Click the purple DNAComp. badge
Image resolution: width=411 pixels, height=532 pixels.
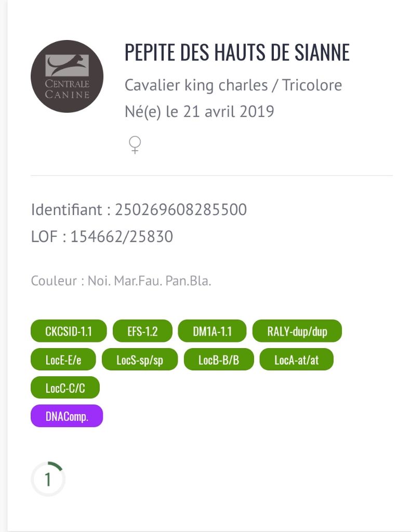67,416
